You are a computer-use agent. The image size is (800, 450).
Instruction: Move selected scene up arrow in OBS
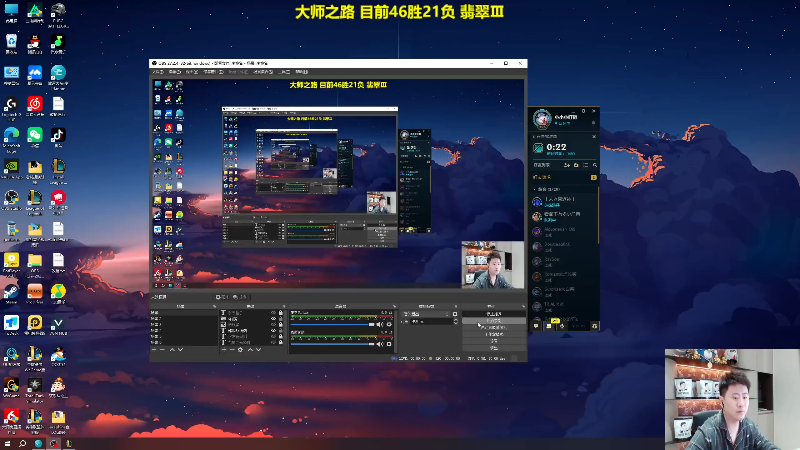pos(172,349)
